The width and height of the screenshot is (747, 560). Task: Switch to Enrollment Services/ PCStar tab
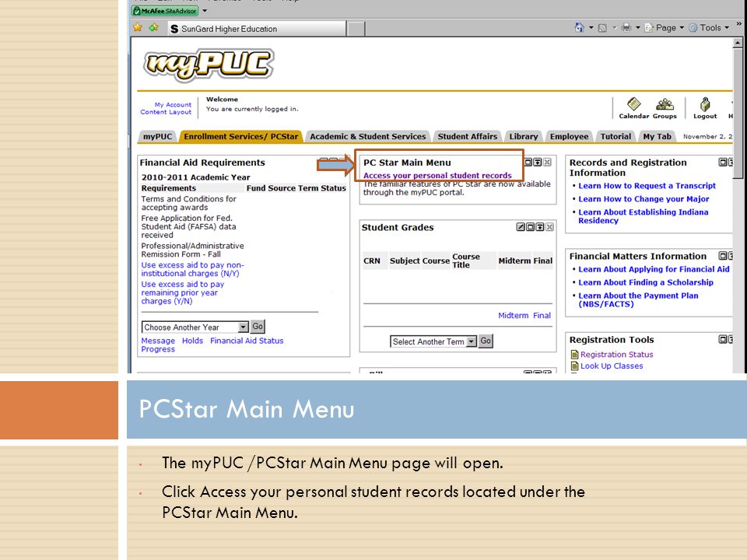[241, 137]
